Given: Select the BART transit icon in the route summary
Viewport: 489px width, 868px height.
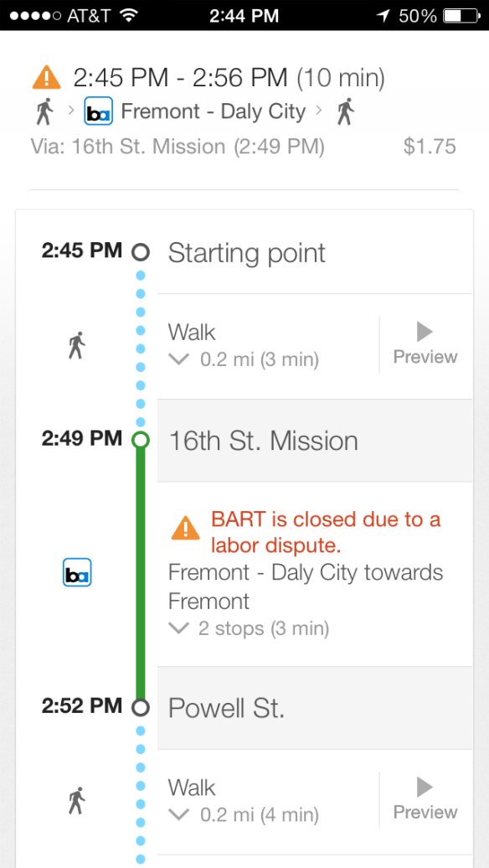Looking at the screenshot, I should [x=98, y=111].
